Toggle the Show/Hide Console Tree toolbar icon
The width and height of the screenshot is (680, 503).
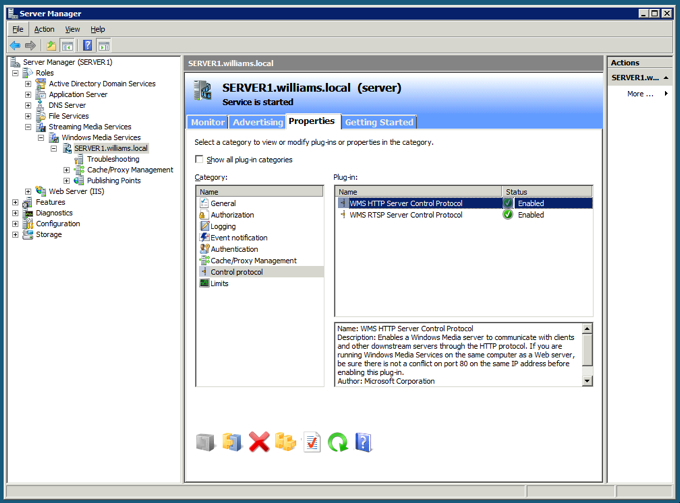(x=67, y=45)
